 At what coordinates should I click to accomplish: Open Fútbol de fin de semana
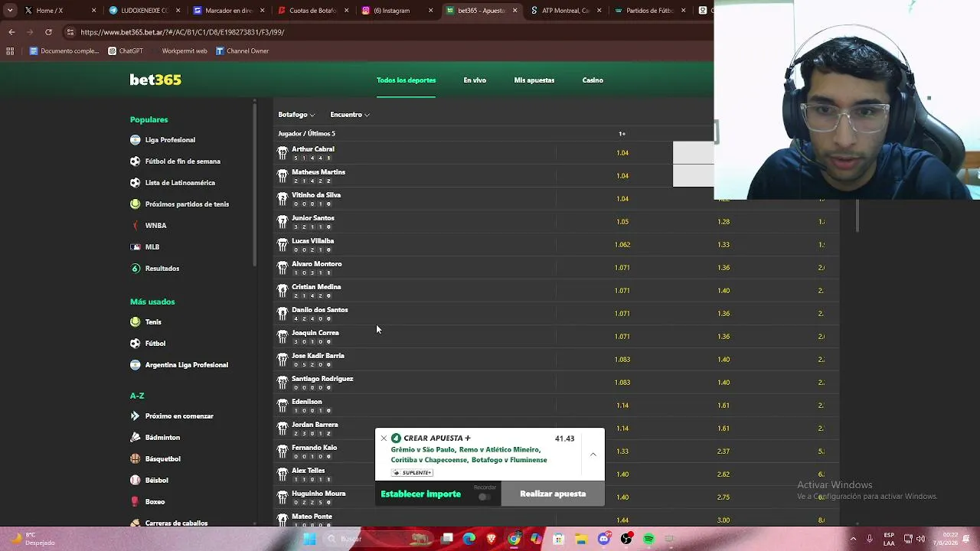point(182,161)
